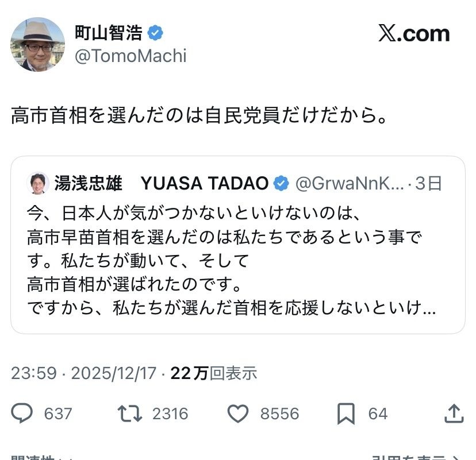The width and height of the screenshot is (476, 460).
Task: Click the main tweet text about 高市首相
Action: coord(198,117)
